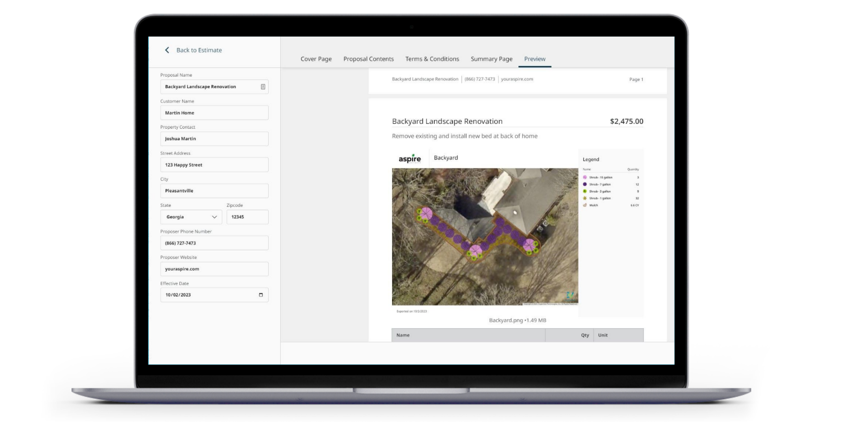
Task: Switch to the Cover Page tab
Action: pyautogui.click(x=316, y=59)
